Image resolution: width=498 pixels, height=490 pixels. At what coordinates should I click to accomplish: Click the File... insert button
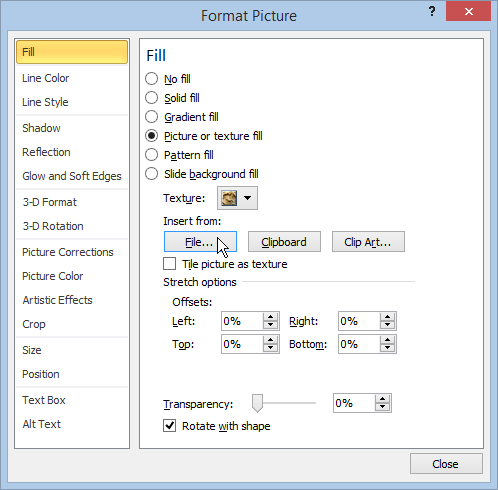[x=200, y=242]
